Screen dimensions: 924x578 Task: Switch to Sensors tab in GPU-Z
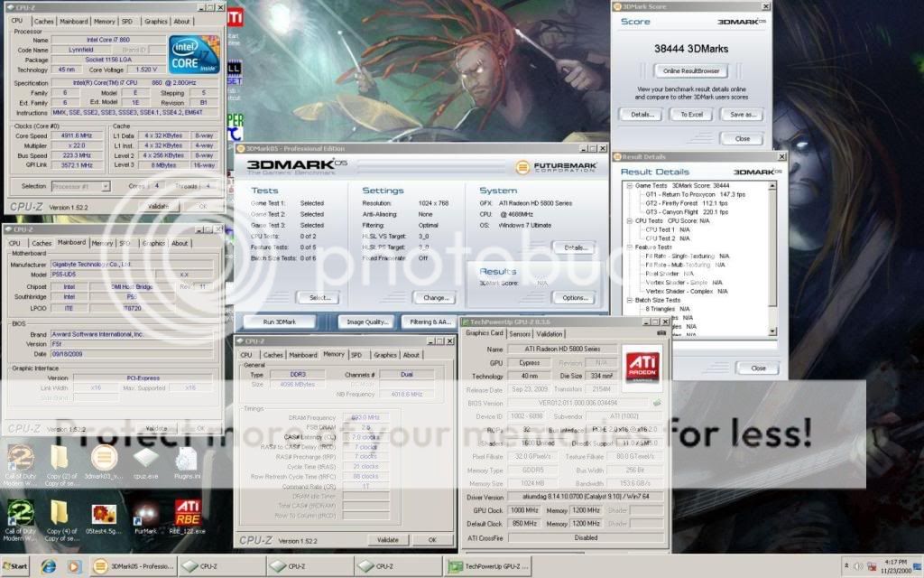click(520, 334)
